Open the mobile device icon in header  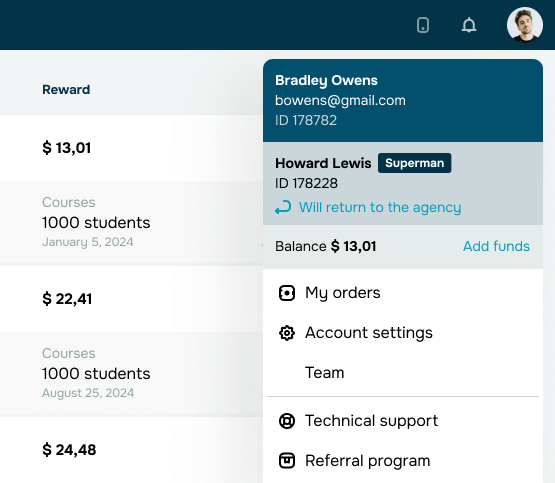pyautogui.click(x=423, y=25)
